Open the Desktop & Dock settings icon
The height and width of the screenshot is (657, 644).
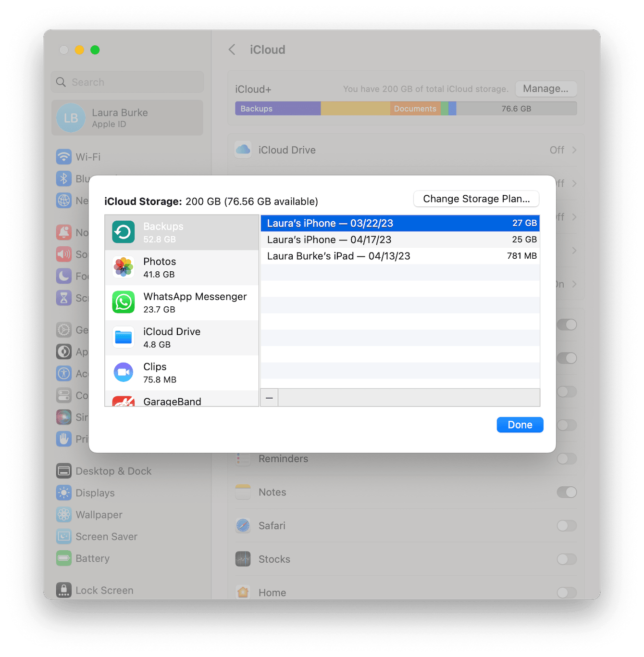point(64,471)
